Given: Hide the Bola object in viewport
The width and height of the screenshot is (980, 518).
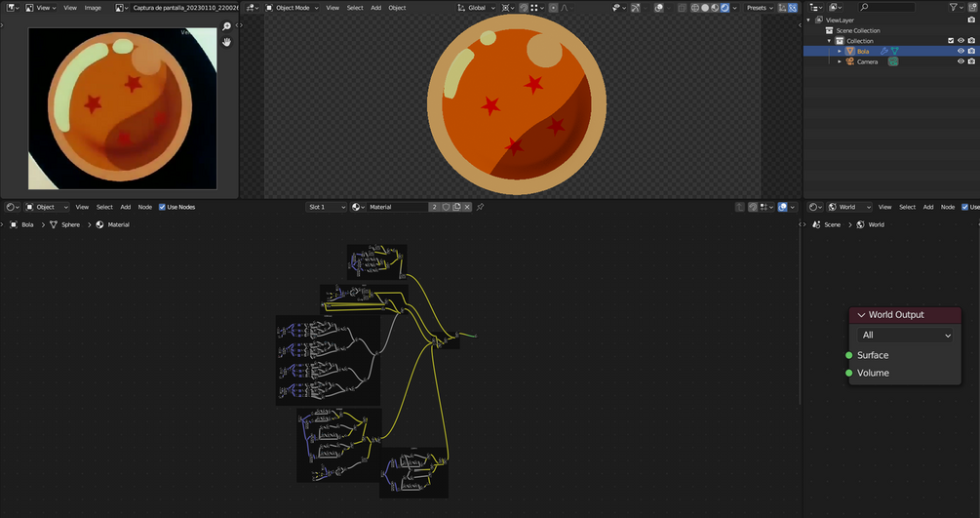Looking at the screenshot, I should 961,52.
